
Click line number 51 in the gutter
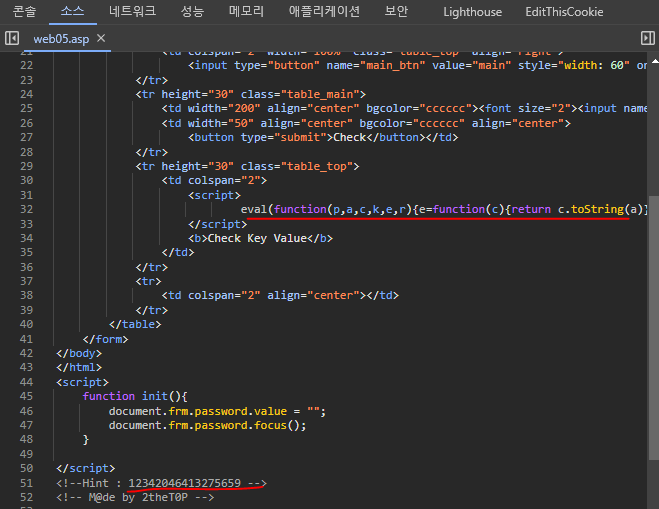tap(26, 483)
